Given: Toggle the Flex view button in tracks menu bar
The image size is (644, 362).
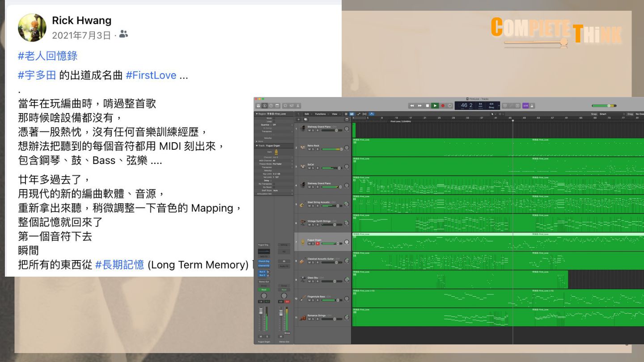Looking at the screenshot, I should point(364,114).
